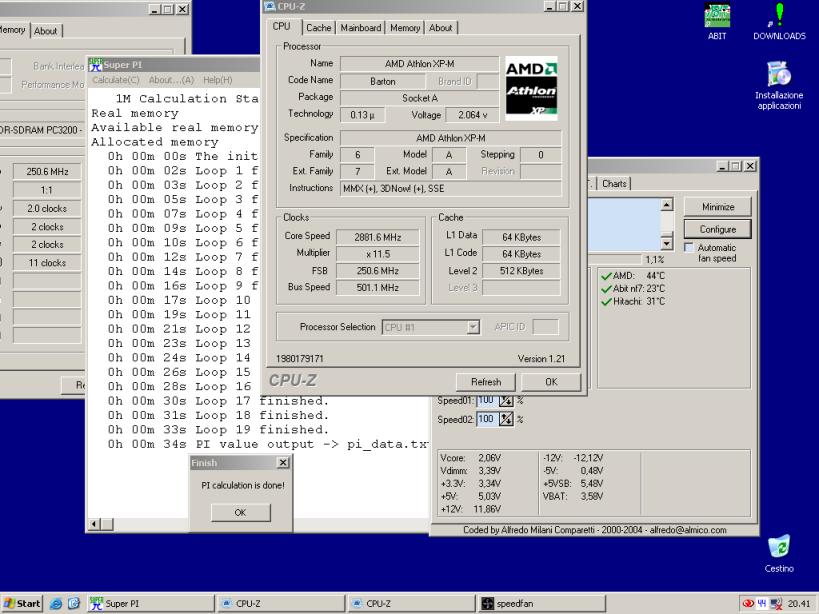Open the Cestino recycle bin icon
The height and width of the screenshot is (614, 819).
pos(779,553)
